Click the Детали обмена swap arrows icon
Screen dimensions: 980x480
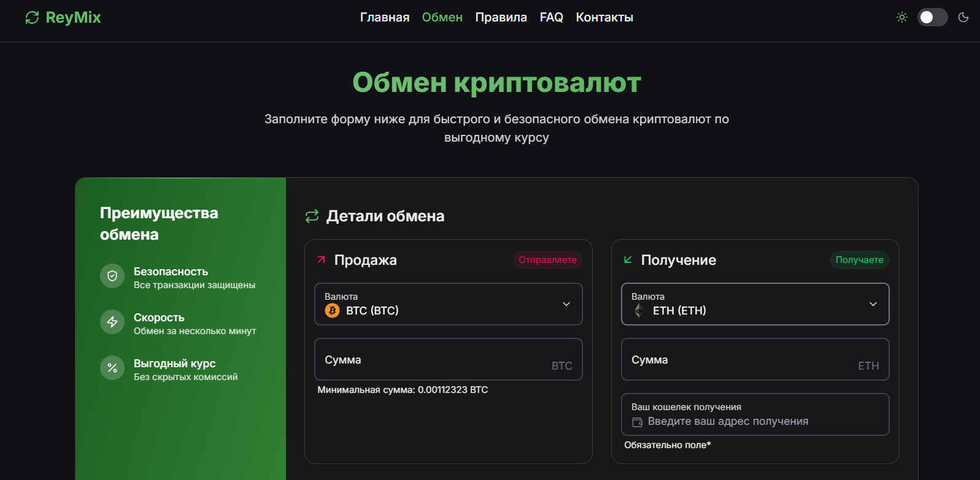312,216
